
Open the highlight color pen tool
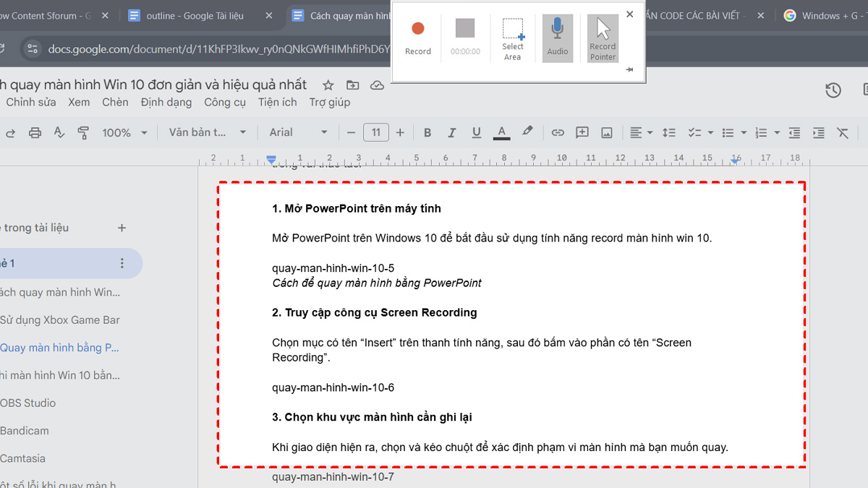pyautogui.click(x=527, y=132)
